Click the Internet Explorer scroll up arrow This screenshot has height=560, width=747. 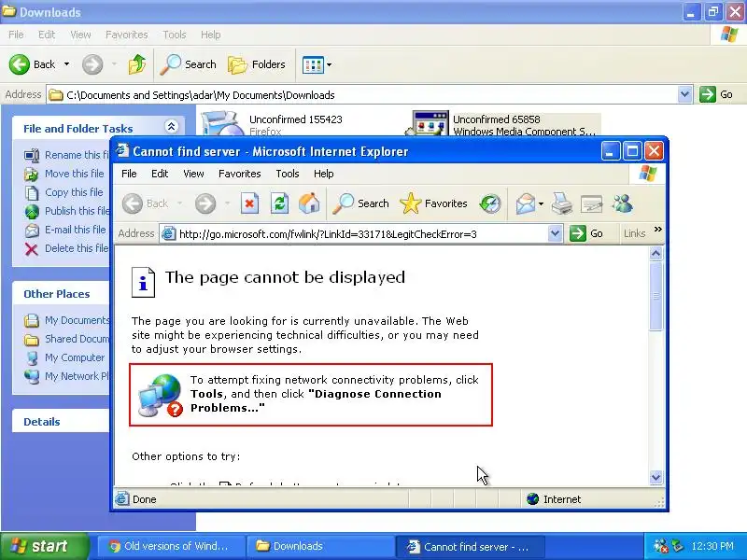[656, 253]
